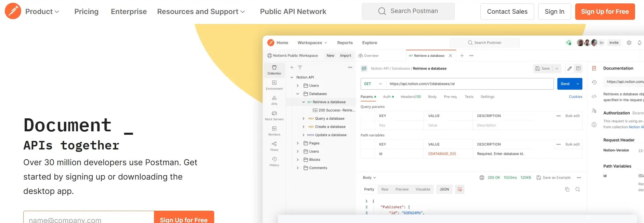Click the globe network icon near 200 OK
The image size is (644, 223).
coord(482,178)
